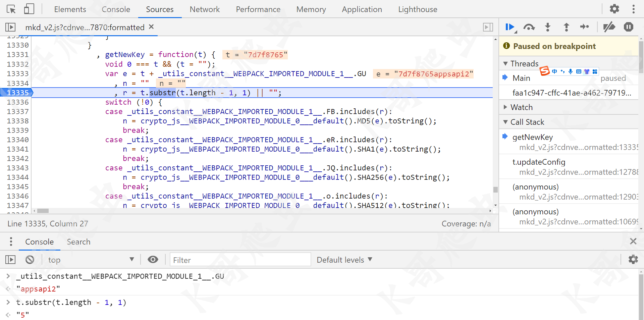
Task: Toggle Sogou Chinese/English mode icon
Action: point(554,71)
